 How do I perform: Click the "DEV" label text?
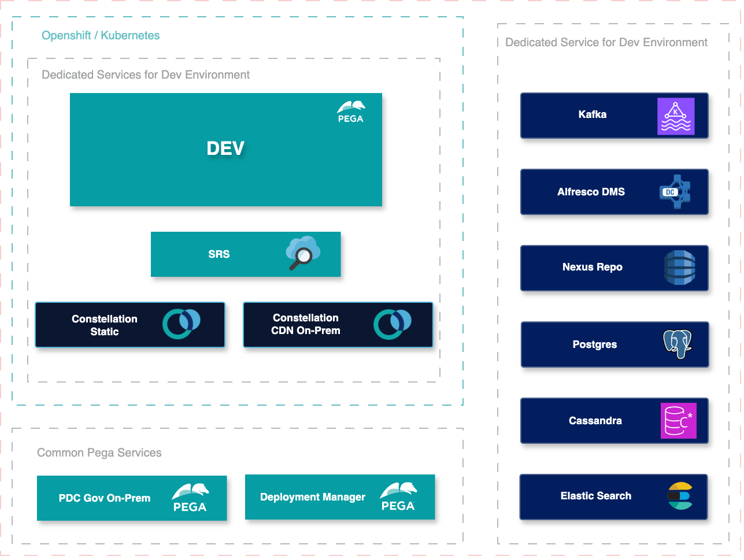[225, 149]
